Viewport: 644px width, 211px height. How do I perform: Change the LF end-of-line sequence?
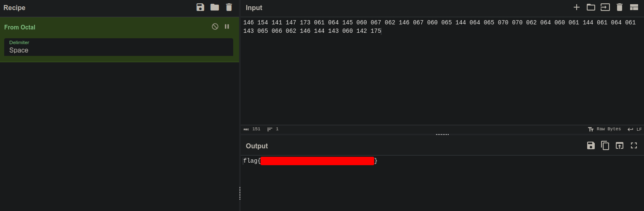635,129
